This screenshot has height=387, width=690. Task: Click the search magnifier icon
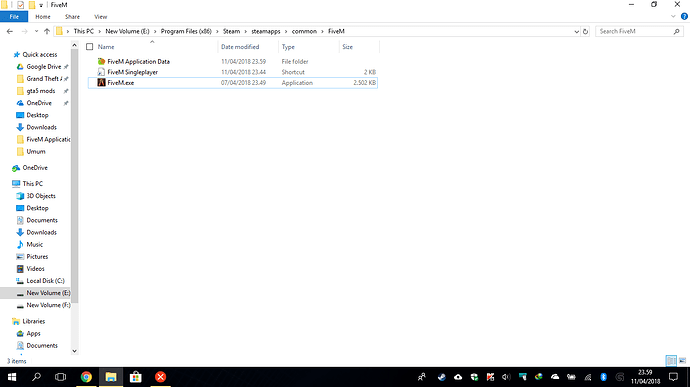point(676,31)
